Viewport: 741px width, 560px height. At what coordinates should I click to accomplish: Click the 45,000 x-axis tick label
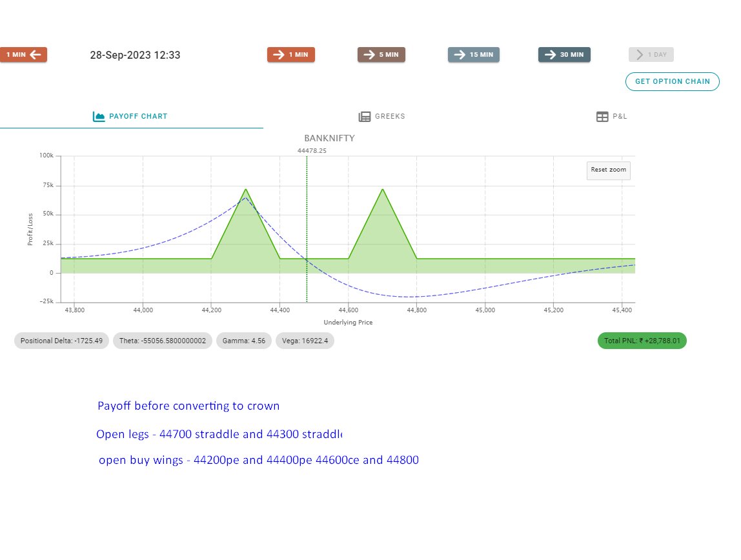coord(485,310)
